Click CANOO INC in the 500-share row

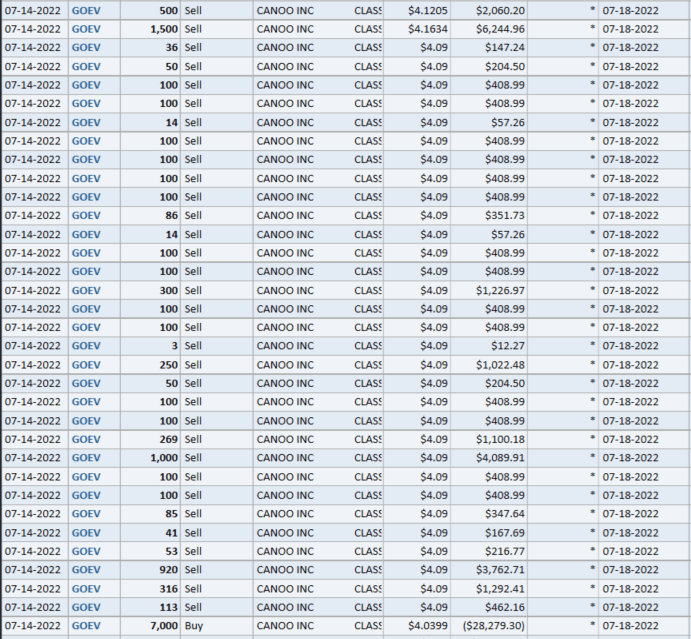(x=285, y=11)
